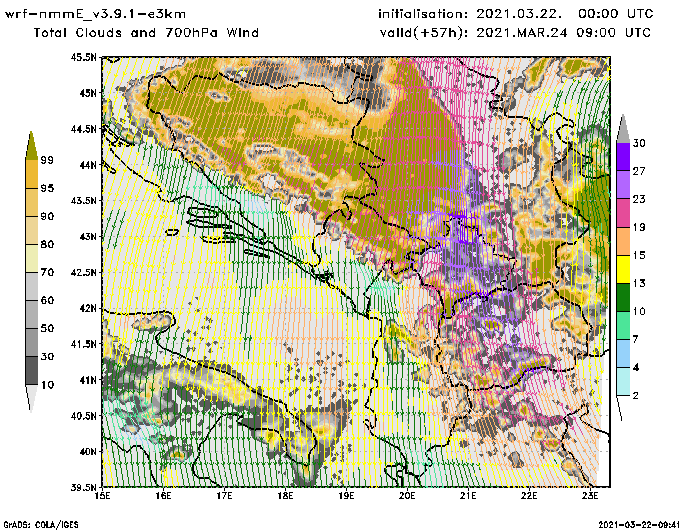The height and width of the screenshot is (530, 700).
Task: Click light purple wind swatch between 23 and 27
Action: click(623, 184)
